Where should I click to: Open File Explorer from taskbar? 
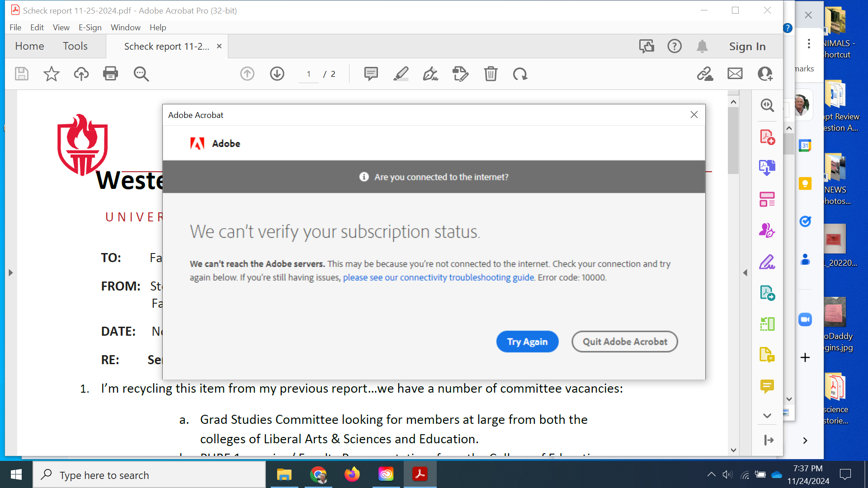284,474
